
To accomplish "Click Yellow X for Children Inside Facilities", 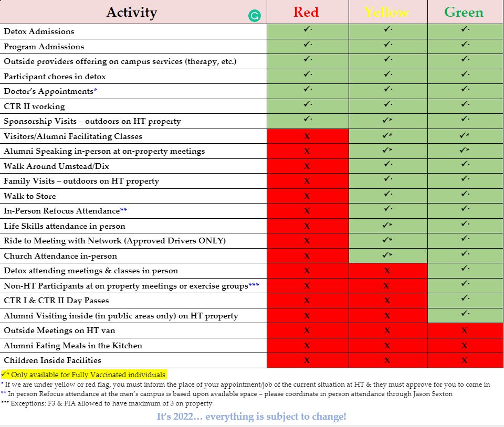I will click(x=387, y=360).
